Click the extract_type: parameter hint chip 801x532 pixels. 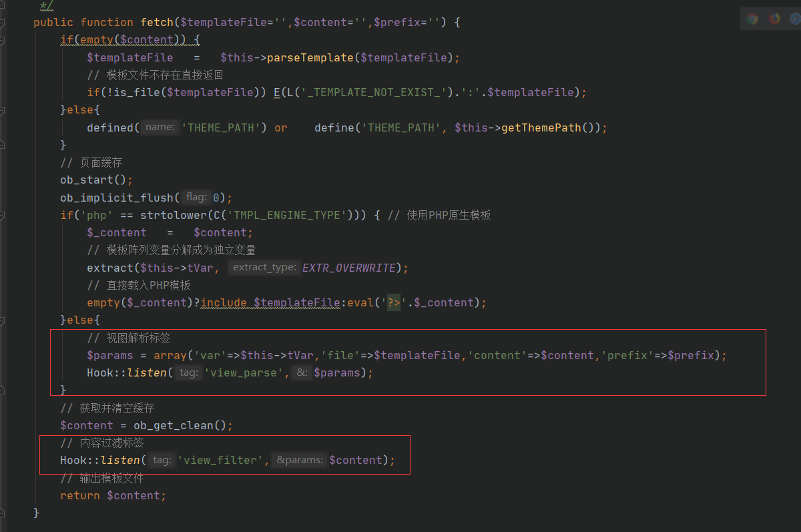(264, 267)
